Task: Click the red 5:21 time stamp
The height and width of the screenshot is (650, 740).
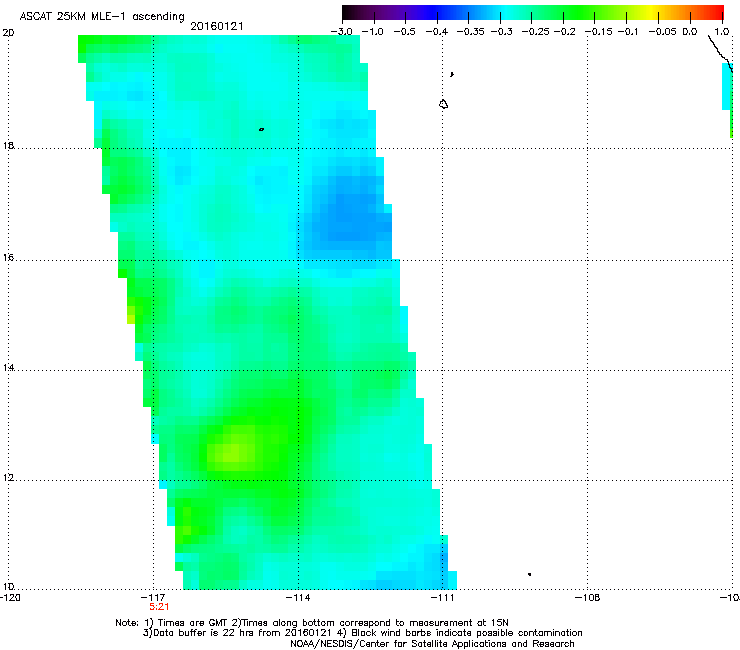Action: point(159,607)
